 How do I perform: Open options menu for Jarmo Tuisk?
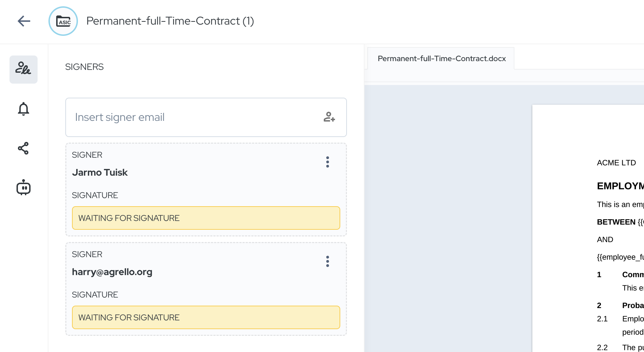327,162
